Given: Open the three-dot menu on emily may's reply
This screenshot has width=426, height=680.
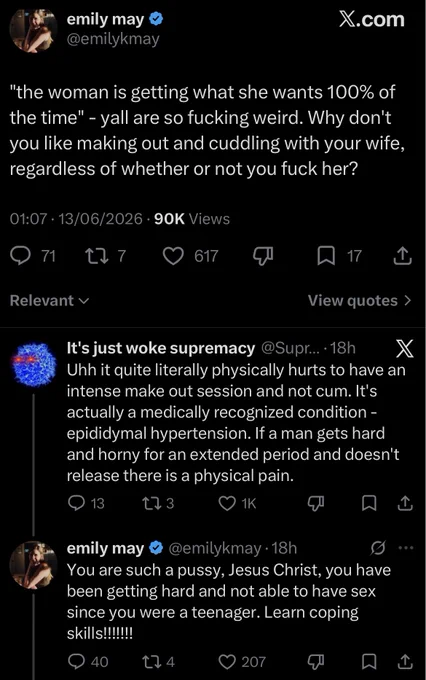Looking at the screenshot, I should click(x=406, y=548).
